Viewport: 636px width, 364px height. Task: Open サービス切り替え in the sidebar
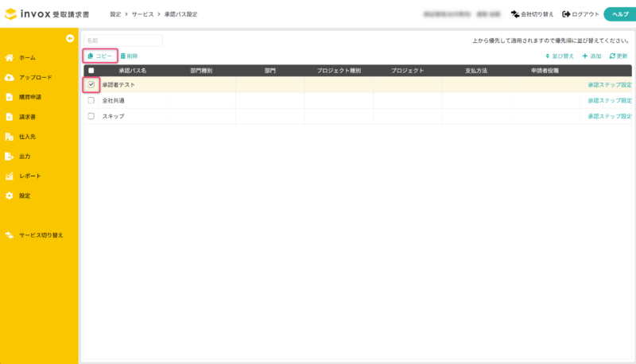(x=41, y=235)
